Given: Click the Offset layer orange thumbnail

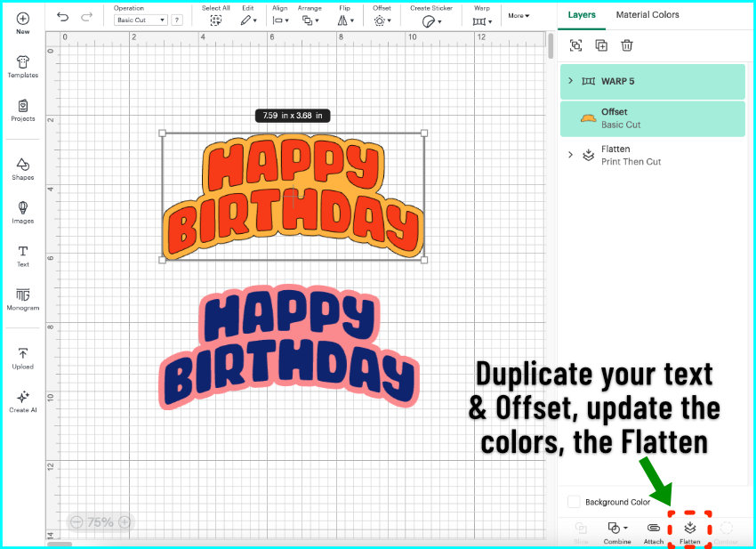Looking at the screenshot, I should [x=588, y=118].
